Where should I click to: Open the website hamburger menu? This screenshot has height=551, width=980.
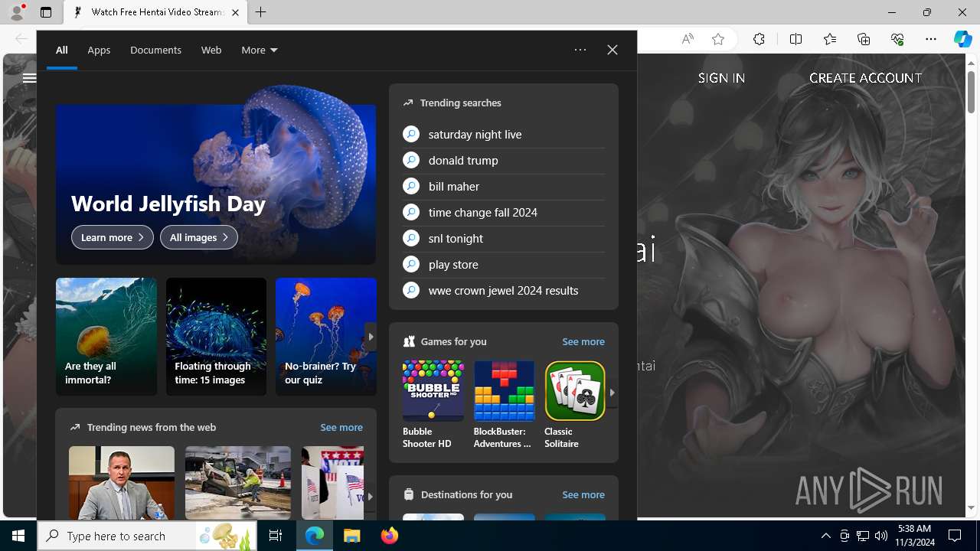29,77
